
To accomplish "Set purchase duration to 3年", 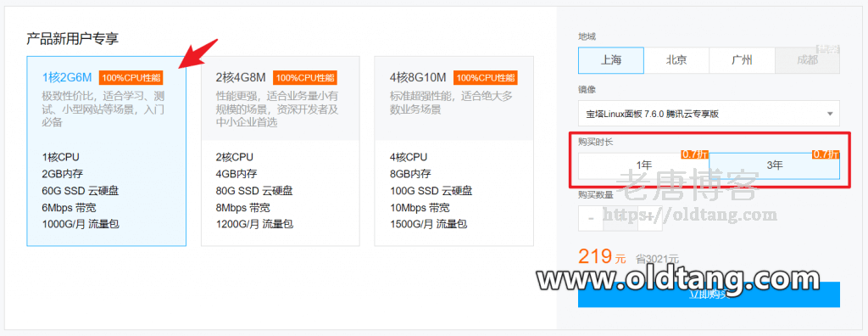I will click(775, 165).
